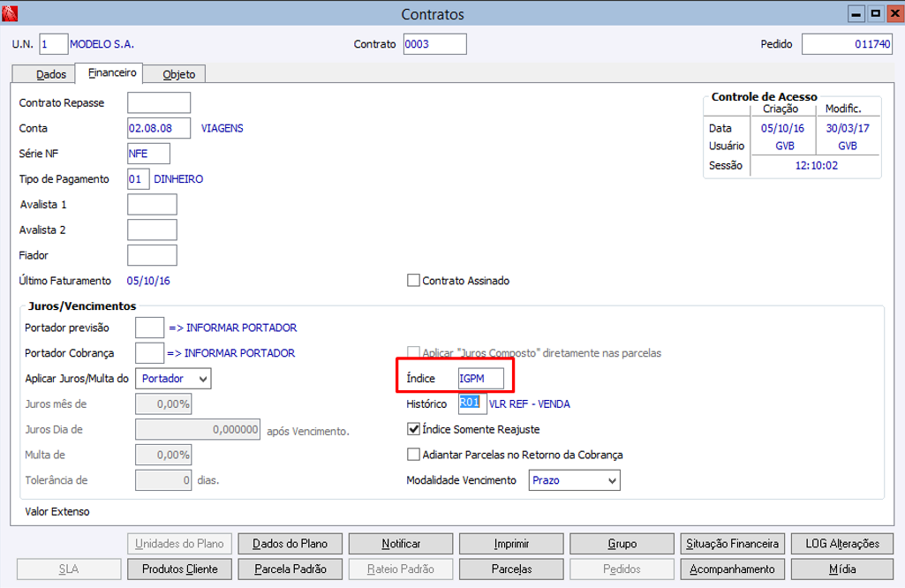Click the Criação date 05/10/16 in Controle de Acesso

[782, 128]
